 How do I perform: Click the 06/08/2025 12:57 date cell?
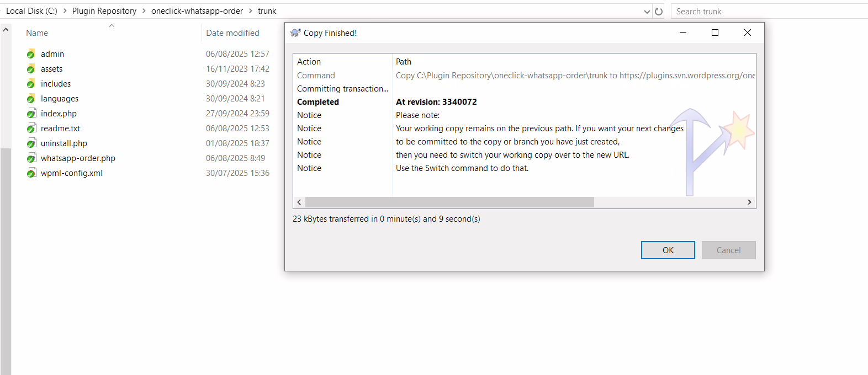coord(237,54)
